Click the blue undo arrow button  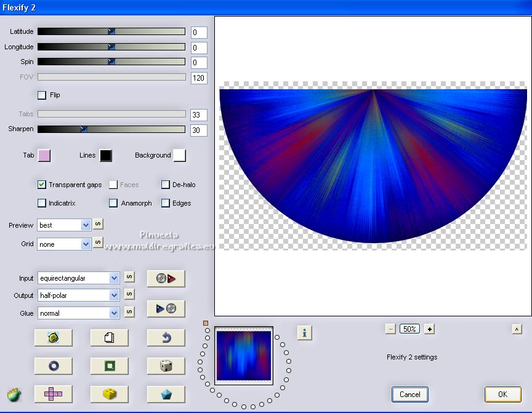tap(166, 338)
